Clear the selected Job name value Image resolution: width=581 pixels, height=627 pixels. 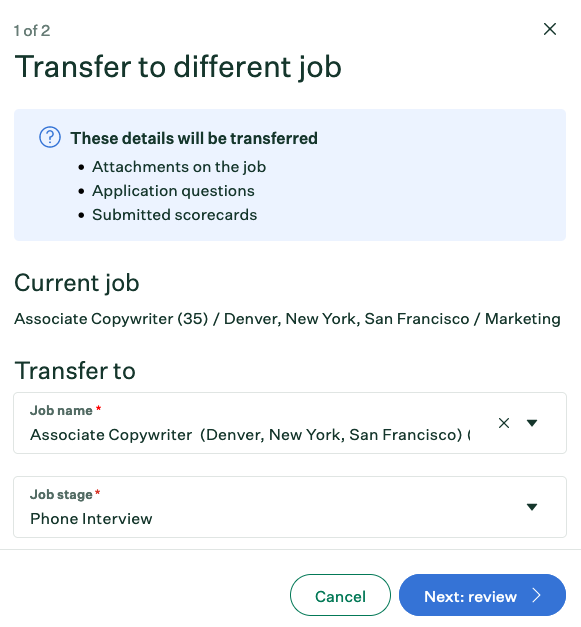point(504,423)
